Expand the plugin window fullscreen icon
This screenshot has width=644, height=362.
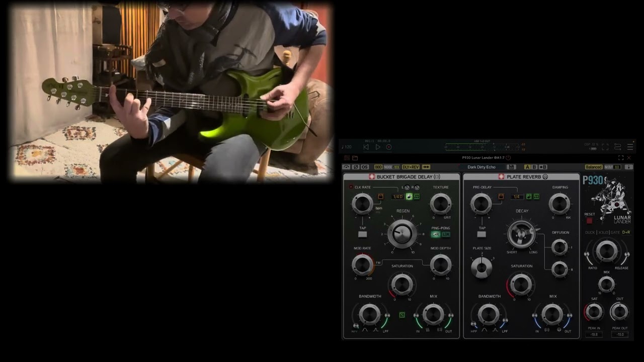pos(620,158)
